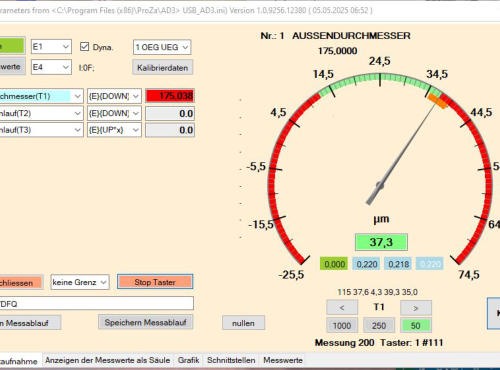This screenshot has height=370, width=500.
Task: Open the keine Grenz dropdown
Action: tap(80, 282)
